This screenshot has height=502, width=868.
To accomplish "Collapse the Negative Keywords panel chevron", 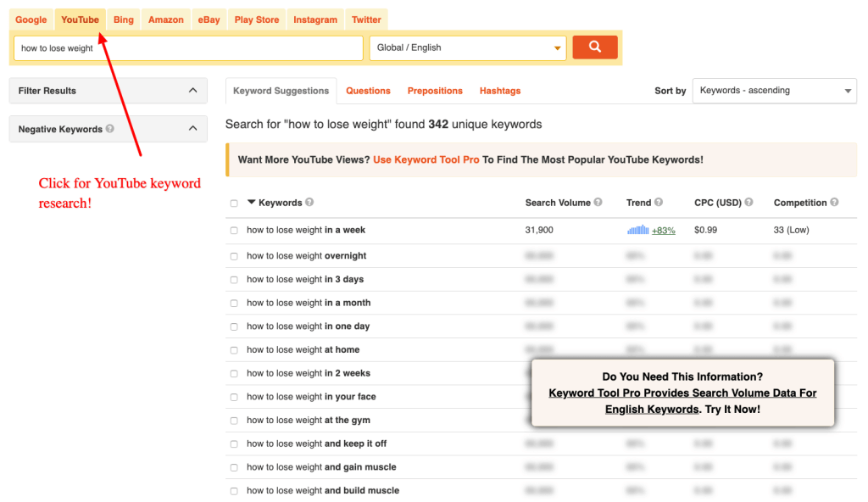I will pos(192,129).
